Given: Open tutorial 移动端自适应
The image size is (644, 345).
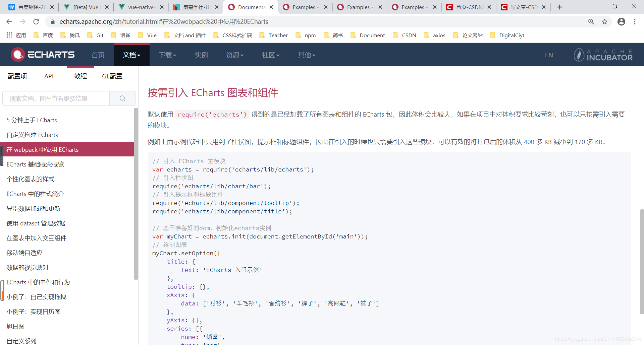Looking at the screenshot, I should click(67, 253).
